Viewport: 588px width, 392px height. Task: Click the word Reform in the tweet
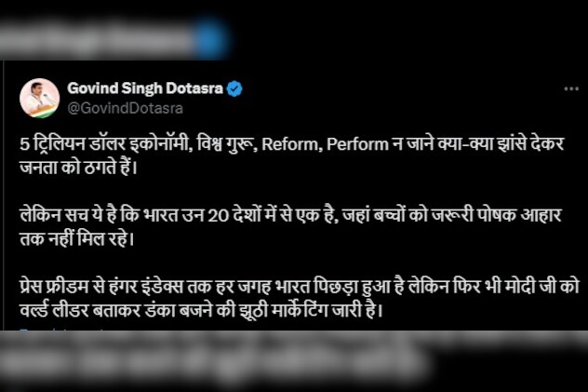[x=289, y=144]
